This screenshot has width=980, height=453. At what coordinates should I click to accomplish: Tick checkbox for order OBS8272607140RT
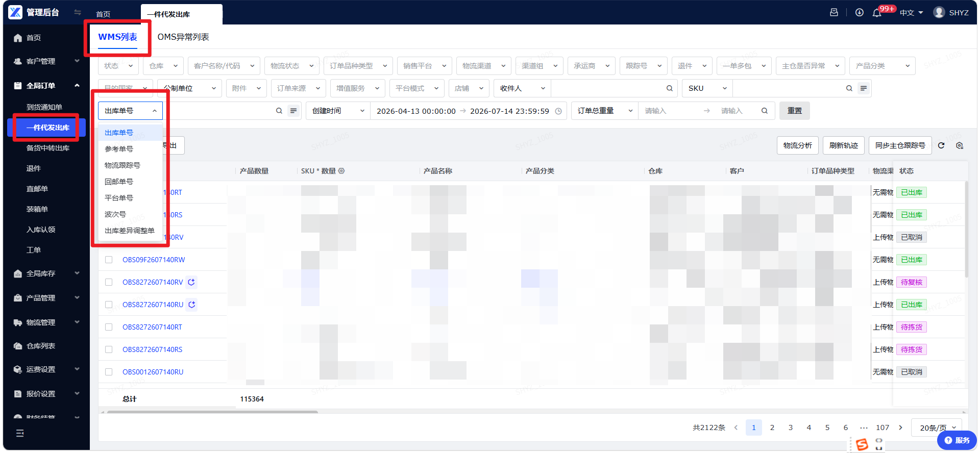(109, 327)
